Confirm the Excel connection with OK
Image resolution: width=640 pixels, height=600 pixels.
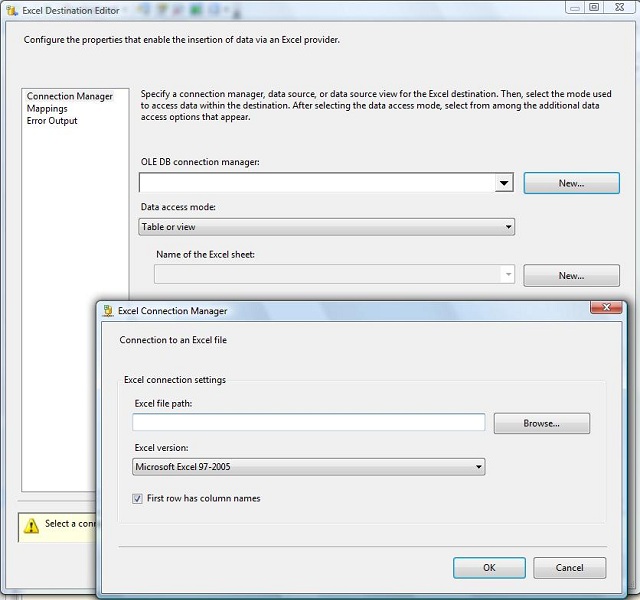[489, 568]
